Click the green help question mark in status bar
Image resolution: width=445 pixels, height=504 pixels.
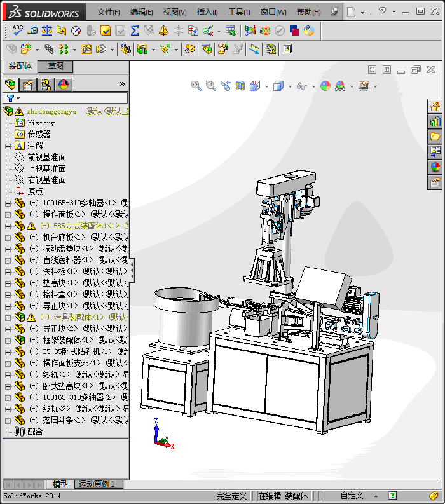392,496
